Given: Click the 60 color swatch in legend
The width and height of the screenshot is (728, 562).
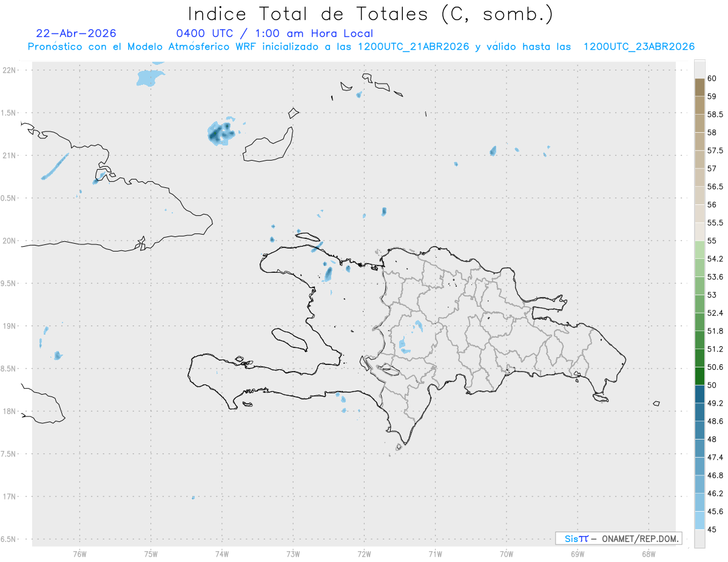Looking at the screenshot, I should point(699,69).
